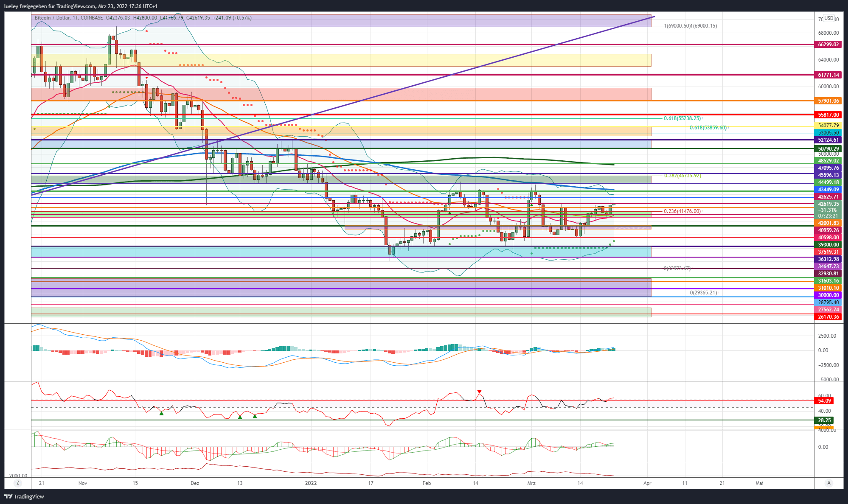Screen dimensions: 848x504
Task: Click the Fibonacci 0.618(55238.25) label
Action: click(x=682, y=118)
